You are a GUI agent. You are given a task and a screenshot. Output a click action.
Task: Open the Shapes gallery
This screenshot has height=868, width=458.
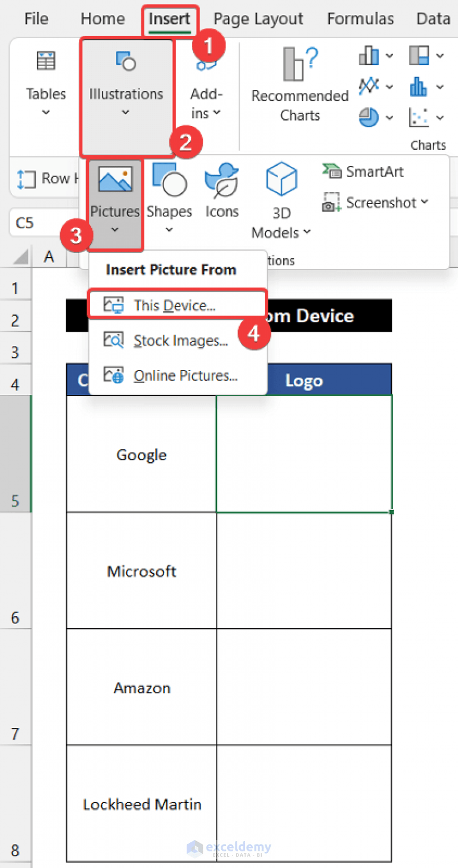click(x=169, y=191)
